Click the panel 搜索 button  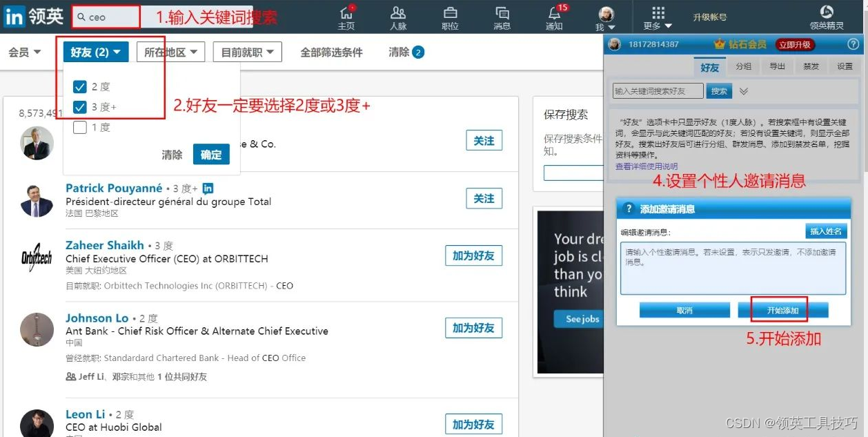(x=719, y=91)
